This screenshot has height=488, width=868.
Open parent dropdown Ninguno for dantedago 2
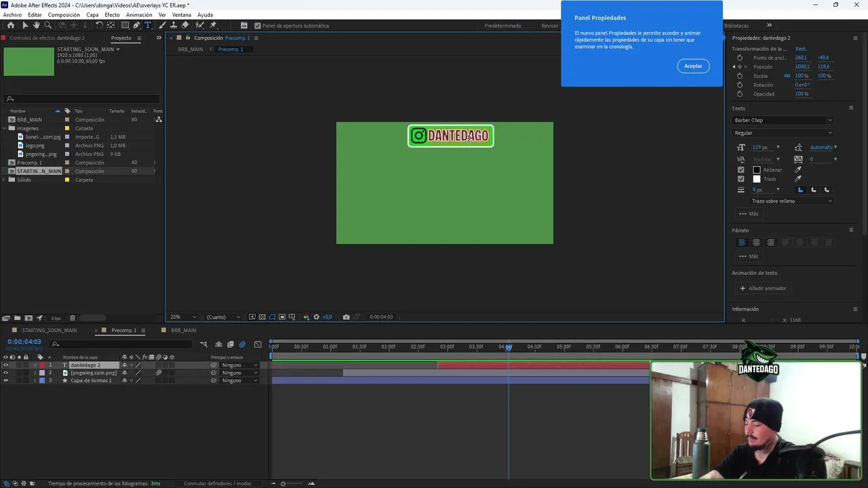click(239, 365)
